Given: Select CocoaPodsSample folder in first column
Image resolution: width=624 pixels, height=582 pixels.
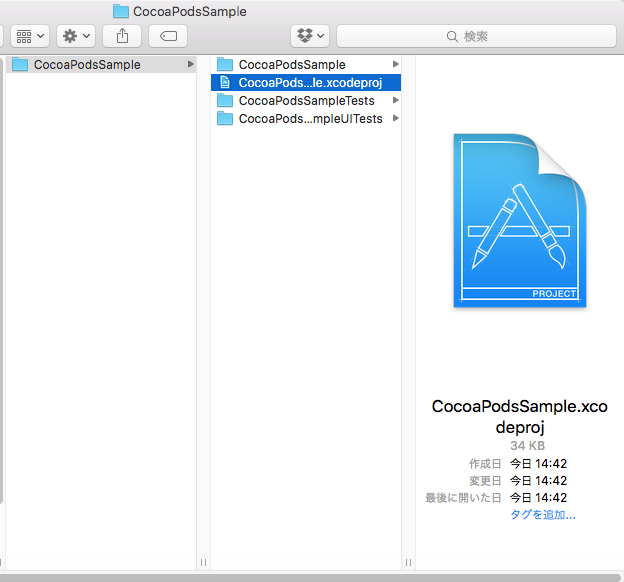Looking at the screenshot, I should pyautogui.click(x=87, y=65).
